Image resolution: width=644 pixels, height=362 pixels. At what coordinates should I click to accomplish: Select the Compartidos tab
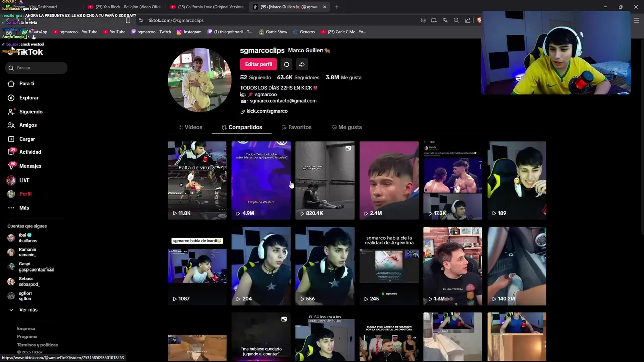pyautogui.click(x=242, y=127)
